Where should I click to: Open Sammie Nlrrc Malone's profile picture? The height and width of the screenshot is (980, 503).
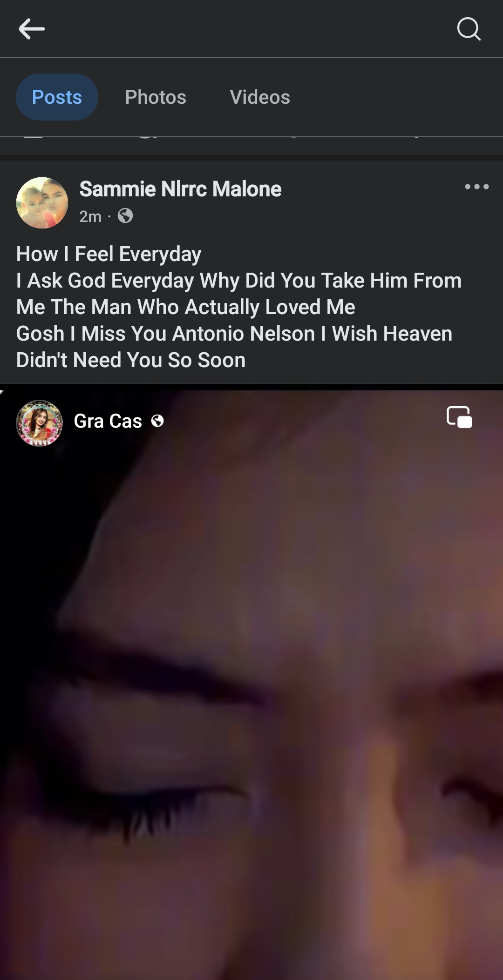coord(42,203)
